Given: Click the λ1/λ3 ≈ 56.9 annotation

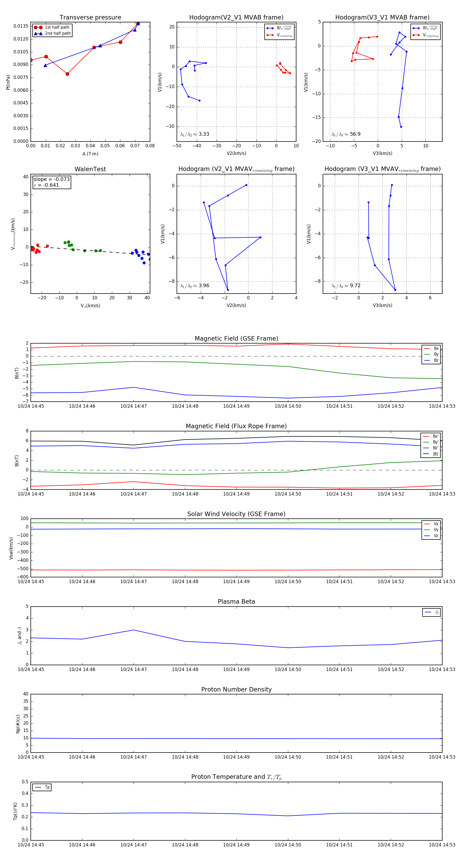Looking at the screenshot, I should (x=346, y=134).
